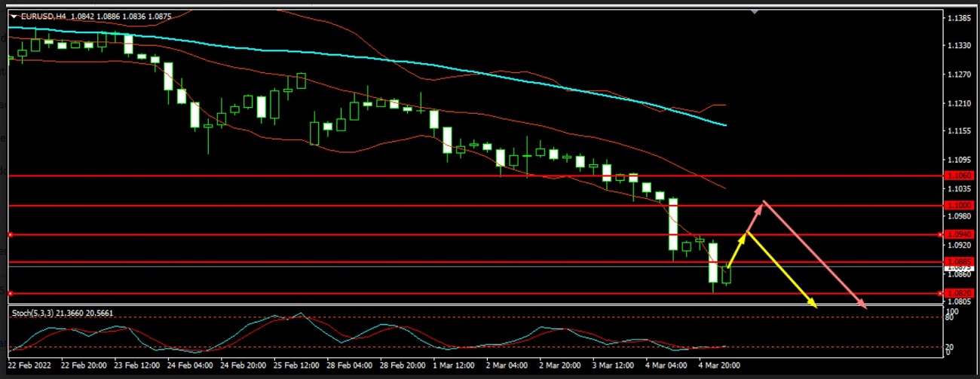Click the gray chart shift triangle at top

(x=755, y=12)
